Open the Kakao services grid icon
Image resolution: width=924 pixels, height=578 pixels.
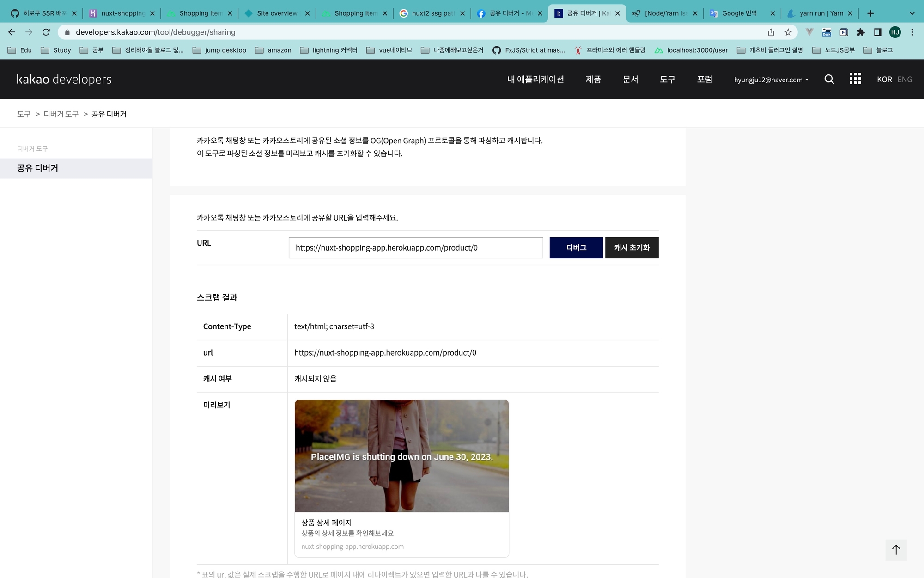(x=855, y=79)
